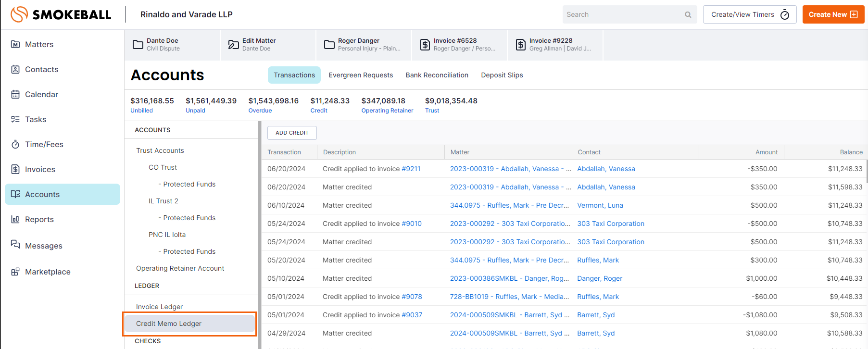868x349 pixels.
Task: Select the IL Trust 2 account
Action: tap(164, 201)
